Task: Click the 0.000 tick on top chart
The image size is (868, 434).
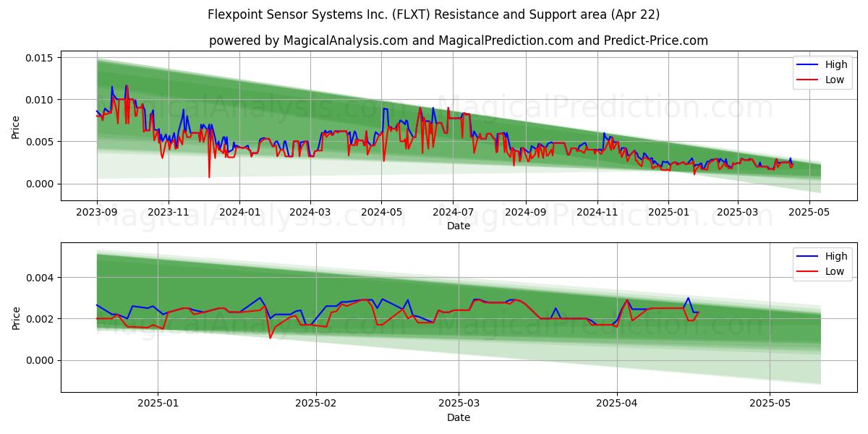Action: pos(41,184)
